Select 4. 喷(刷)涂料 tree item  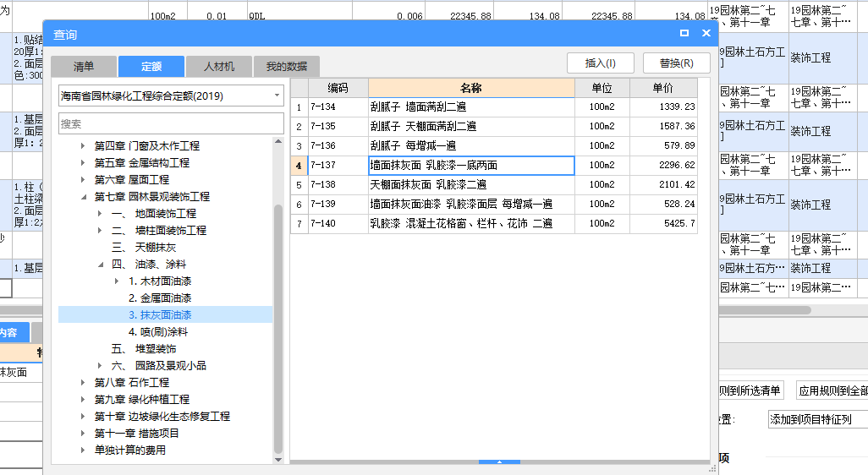(x=157, y=332)
